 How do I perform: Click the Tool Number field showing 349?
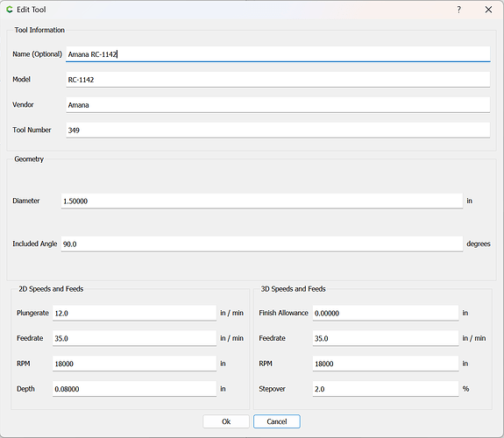(278, 131)
